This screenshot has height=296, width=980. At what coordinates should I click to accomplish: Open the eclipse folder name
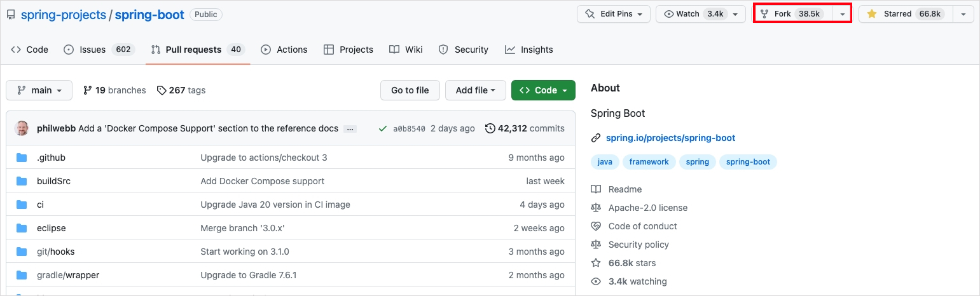(51, 228)
